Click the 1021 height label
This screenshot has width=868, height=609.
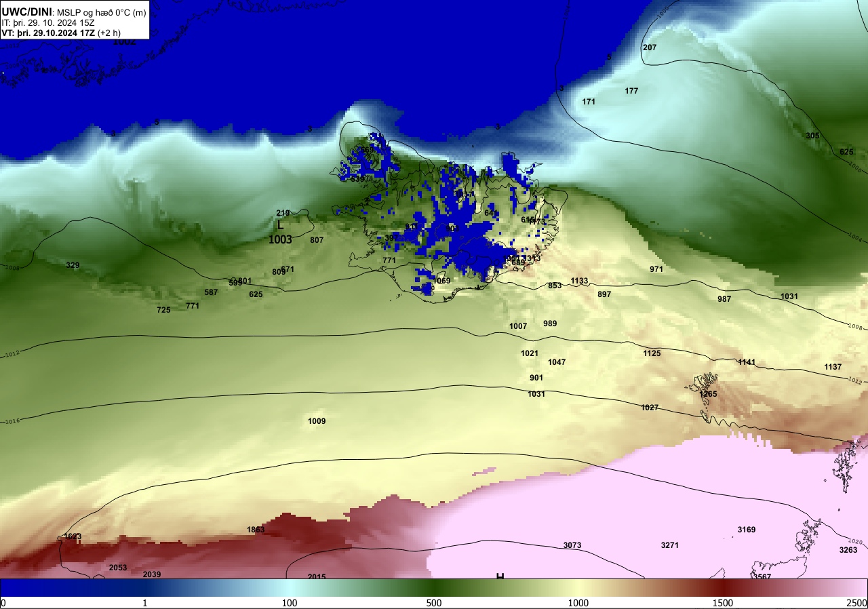coord(530,353)
